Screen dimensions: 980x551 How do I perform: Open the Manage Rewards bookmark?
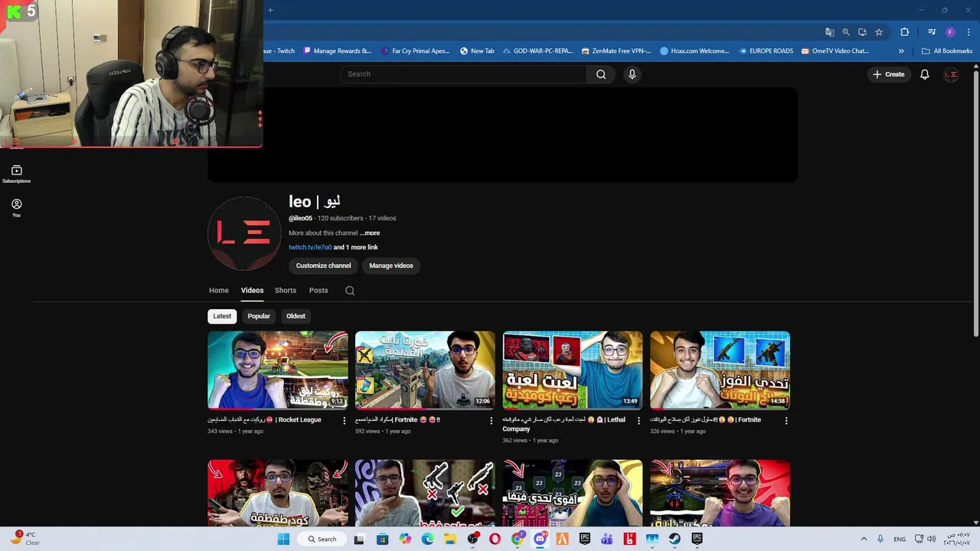[338, 51]
